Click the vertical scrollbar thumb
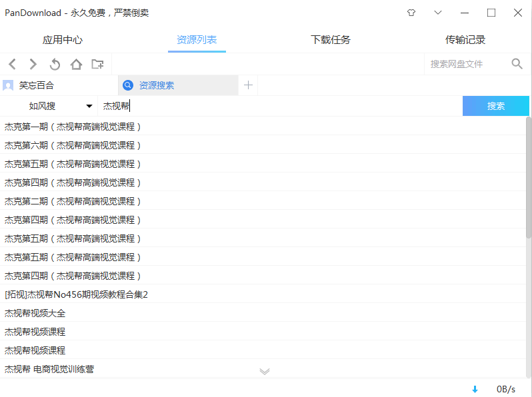Screen dimensions: 532x397 [529, 178]
